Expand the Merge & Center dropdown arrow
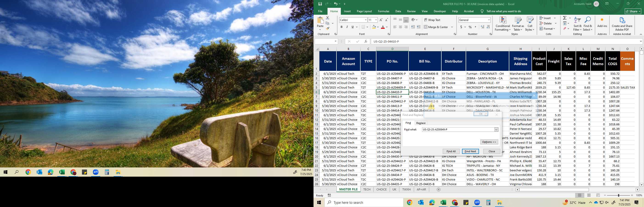 (452, 27)
